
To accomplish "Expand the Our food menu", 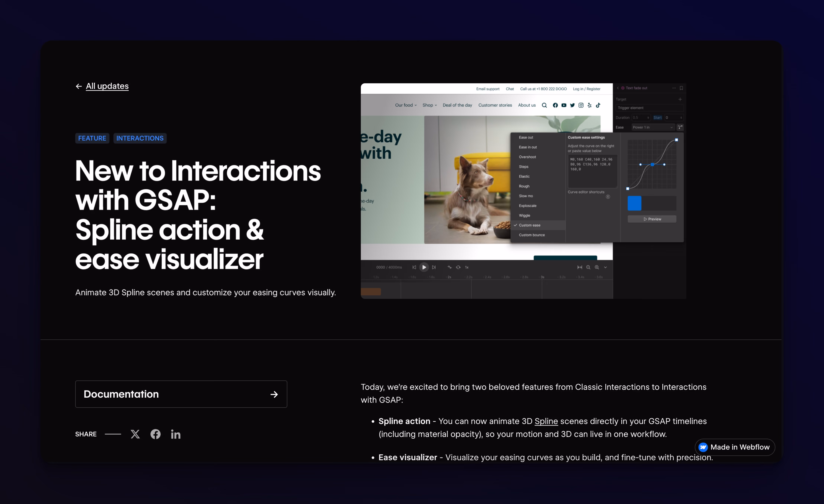I will tap(406, 105).
